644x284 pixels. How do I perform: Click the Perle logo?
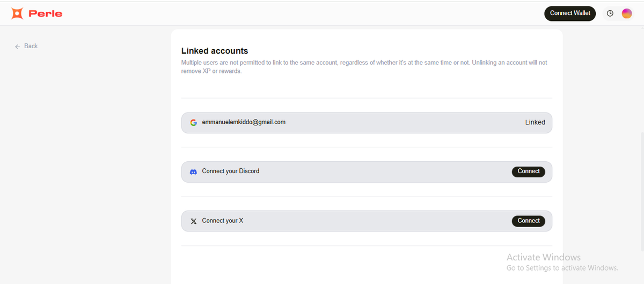tap(36, 13)
